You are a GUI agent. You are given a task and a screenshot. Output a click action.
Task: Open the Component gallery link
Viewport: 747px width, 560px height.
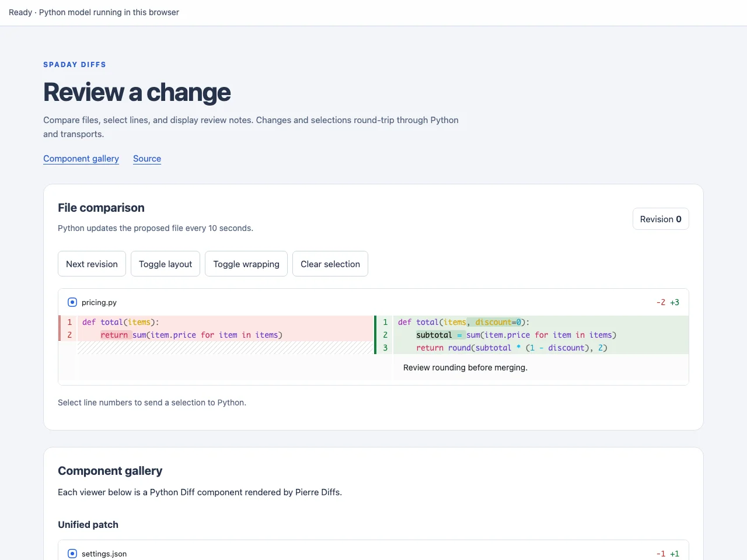pyautogui.click(x=81, y=159)
